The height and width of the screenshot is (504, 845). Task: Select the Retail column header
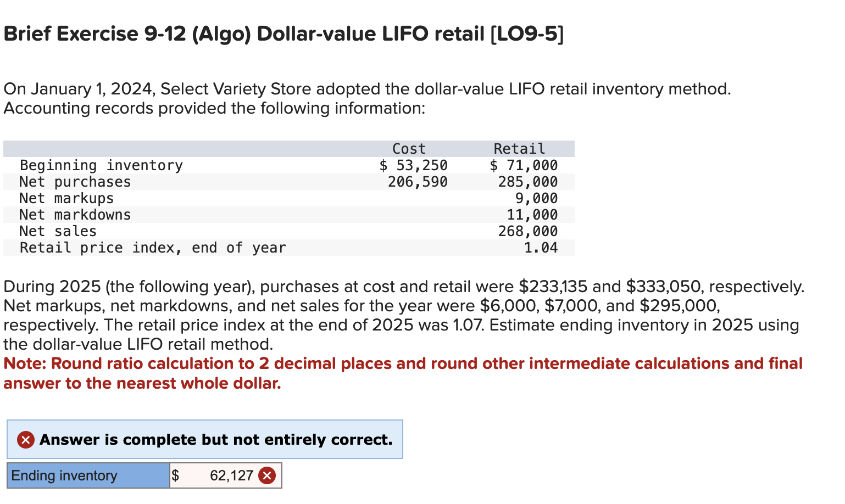[x=519, y=148]
